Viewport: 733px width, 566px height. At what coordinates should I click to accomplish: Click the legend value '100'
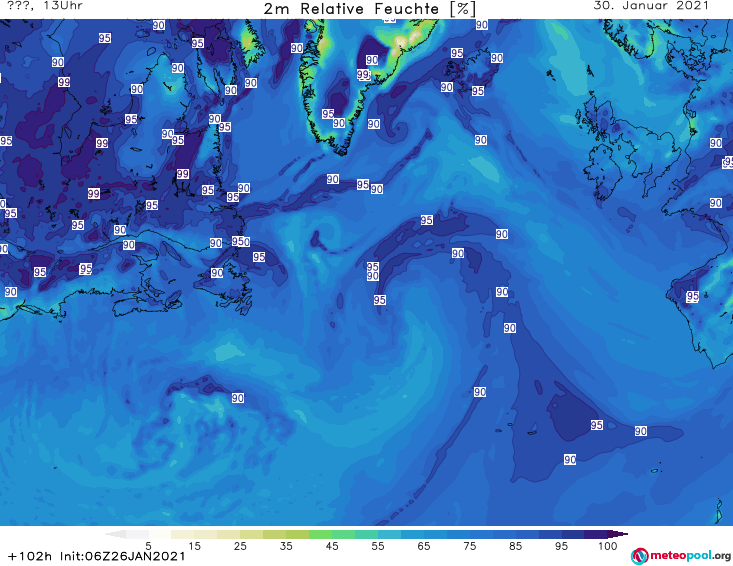click(x=607, y=546)
